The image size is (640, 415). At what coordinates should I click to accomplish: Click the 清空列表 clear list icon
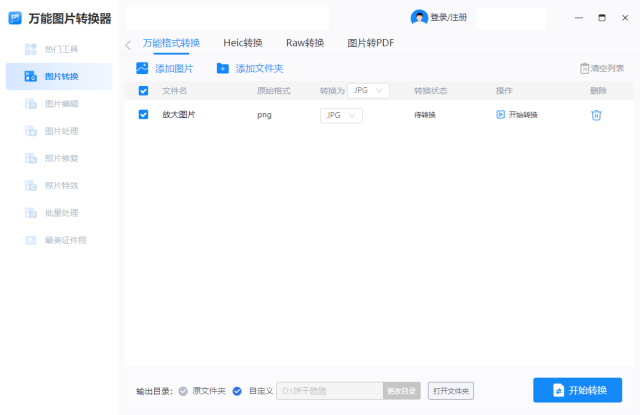pyautogui.click(x=584, y=68)
